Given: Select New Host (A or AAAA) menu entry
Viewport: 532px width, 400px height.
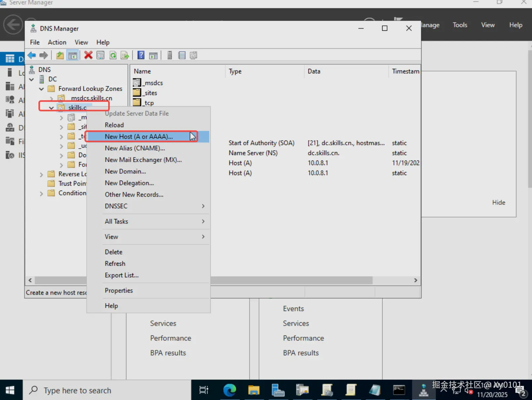Looking at the screenshot, I should point(139,137).
